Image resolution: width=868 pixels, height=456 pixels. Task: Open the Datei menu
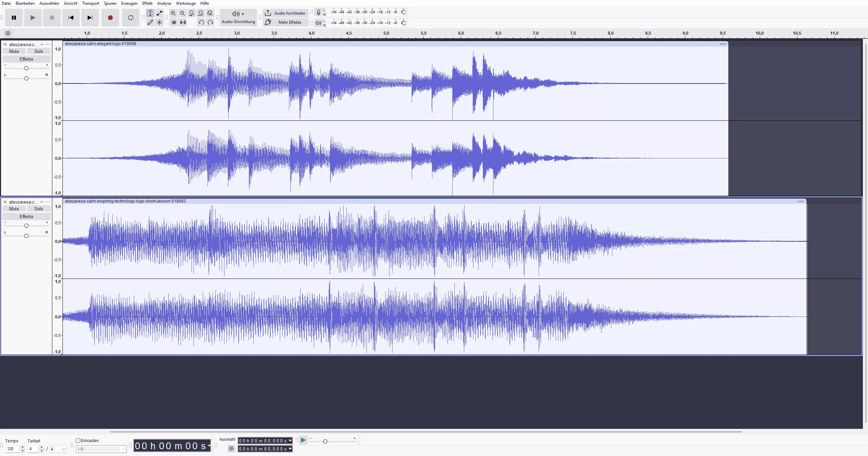6,3
